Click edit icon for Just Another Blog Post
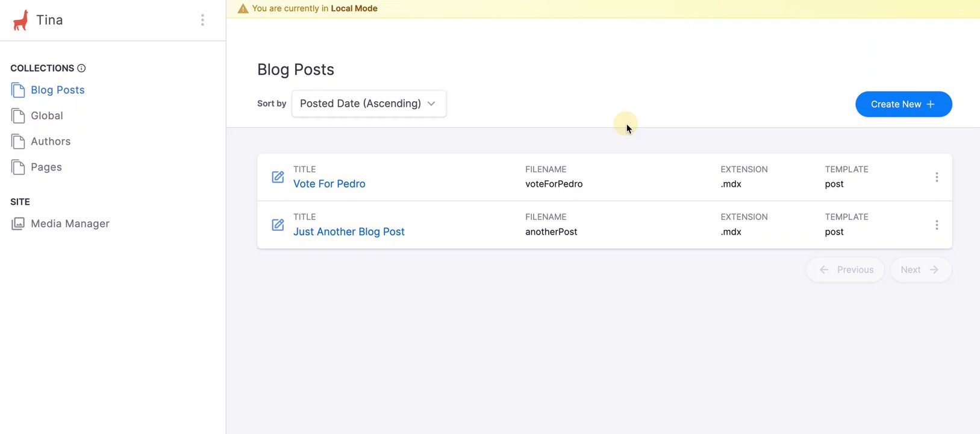The height and width of the screenshot is (434, 980). 278,225
